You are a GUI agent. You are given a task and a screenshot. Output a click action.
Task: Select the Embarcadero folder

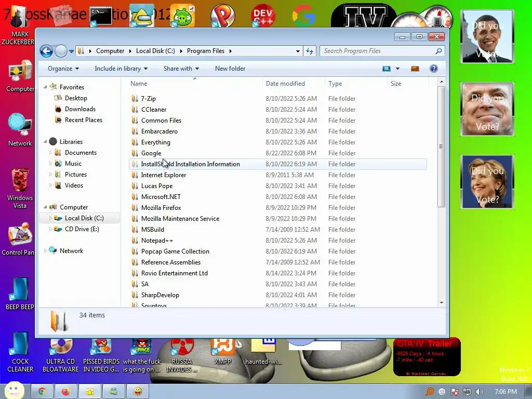pyautogui.click(x=277, y=131)
